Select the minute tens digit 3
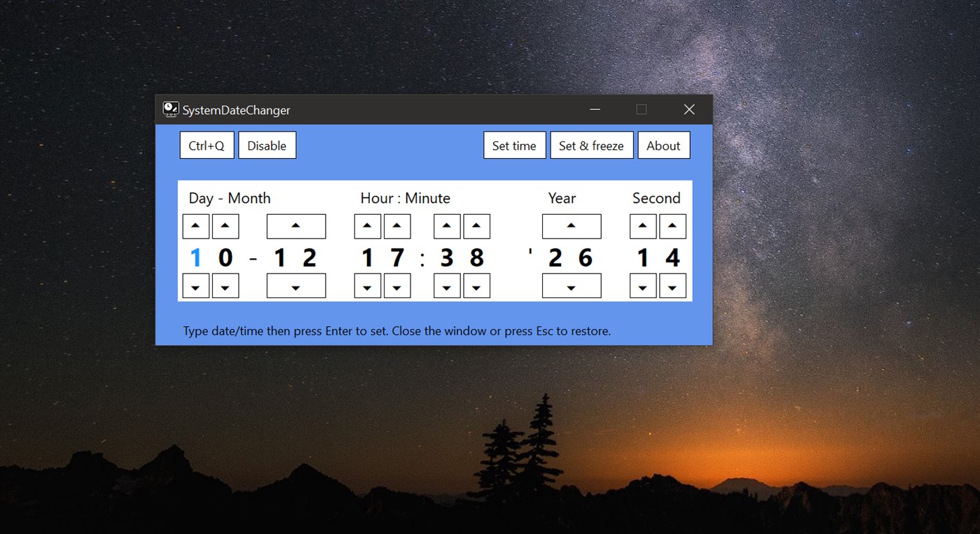Image resolution: width=980 pixels, height=534 pixels. (x=447, y=258)
